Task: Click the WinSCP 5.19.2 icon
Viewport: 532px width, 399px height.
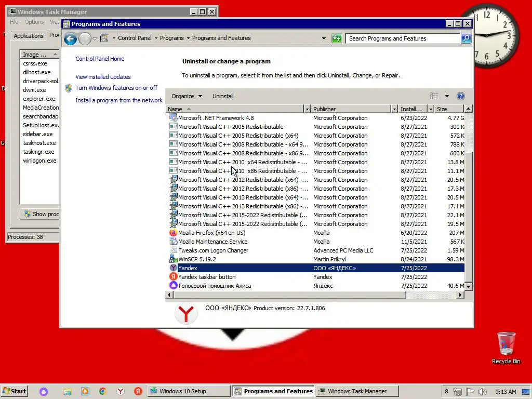Action: point(173,259)
